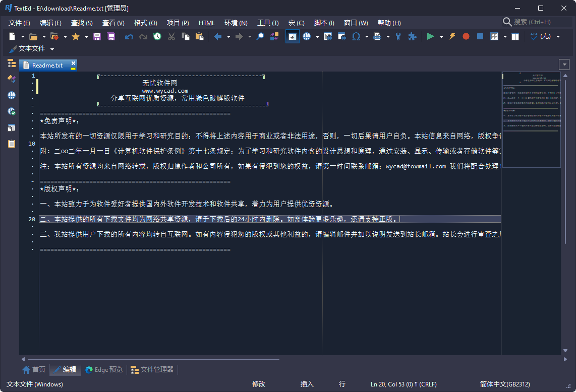Open the 格式 menu
Image resolution: width=576 pixels, height=392 pixels.
[x=145, y=23]
